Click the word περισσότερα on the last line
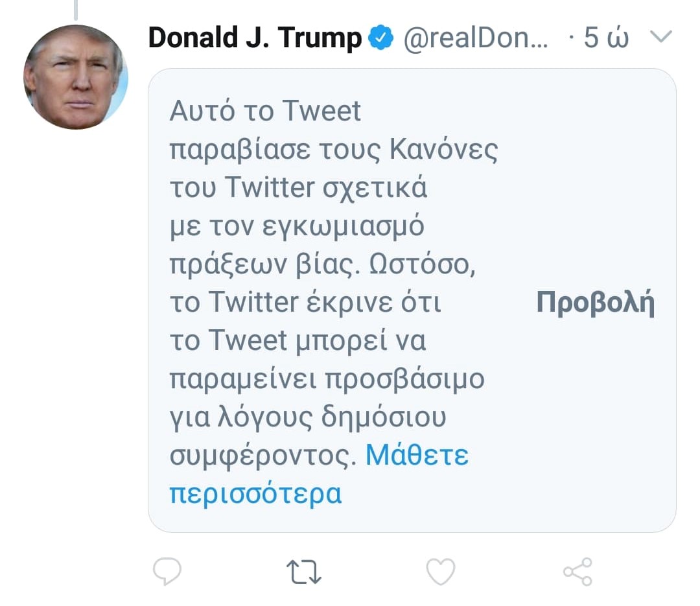700x606 pixels. (255, 493)
